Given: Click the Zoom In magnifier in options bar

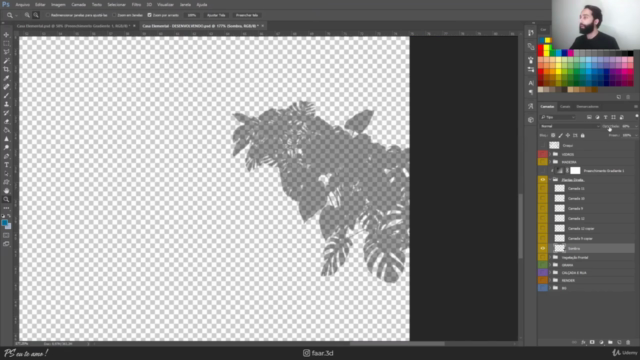Looking at the screenshot, I should [x=27, y=15].
